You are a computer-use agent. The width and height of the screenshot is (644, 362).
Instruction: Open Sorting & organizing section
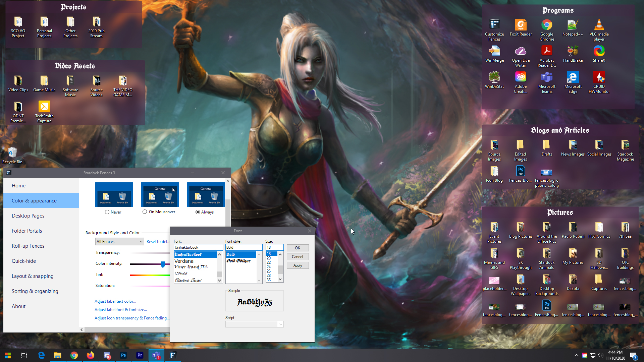tap(41, 291)
